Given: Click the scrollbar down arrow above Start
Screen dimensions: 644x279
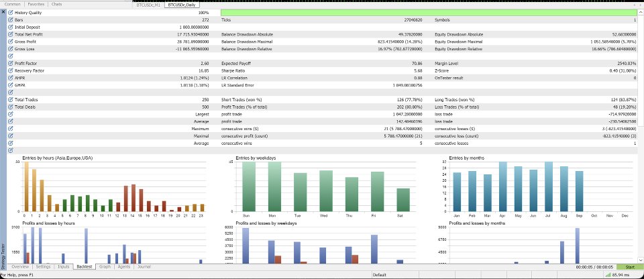Looking at the screenshot, I should click(x=640, y=260).
